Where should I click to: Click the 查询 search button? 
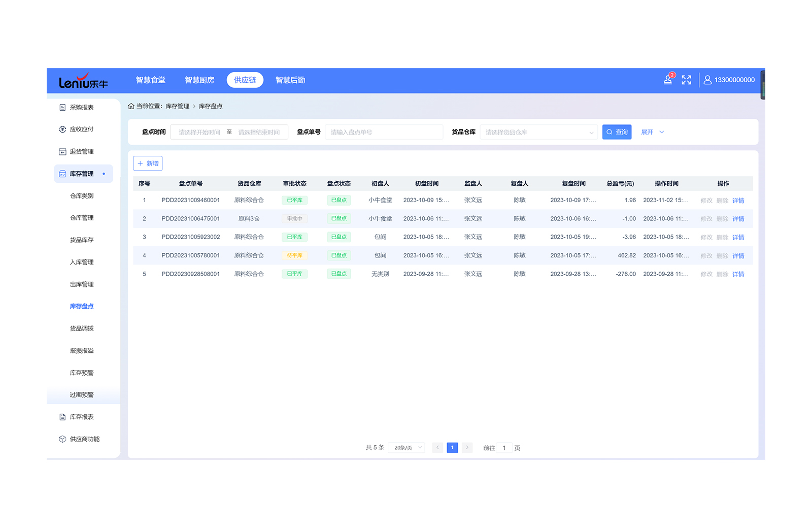[x=617, y=132]
